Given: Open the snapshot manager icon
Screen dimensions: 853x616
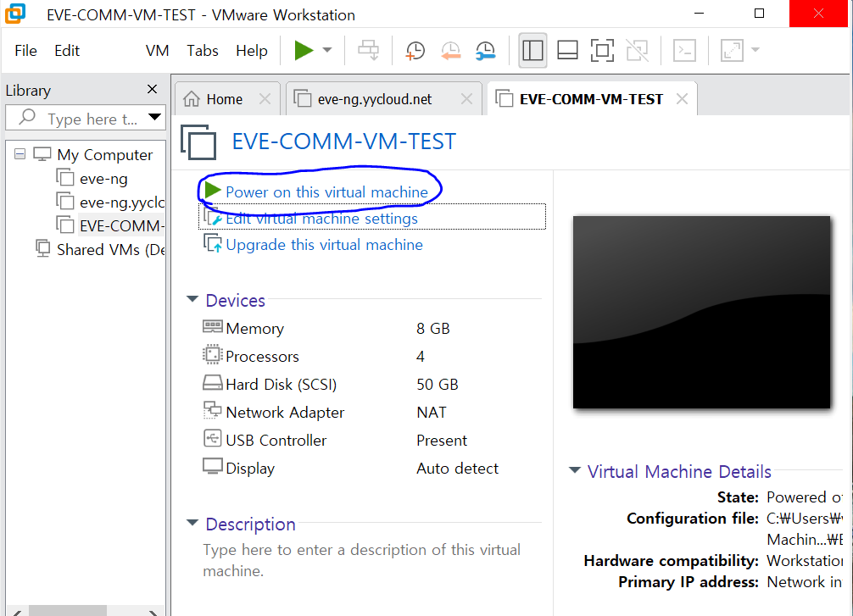Looking at the screenshot, I should click(485, 51).
